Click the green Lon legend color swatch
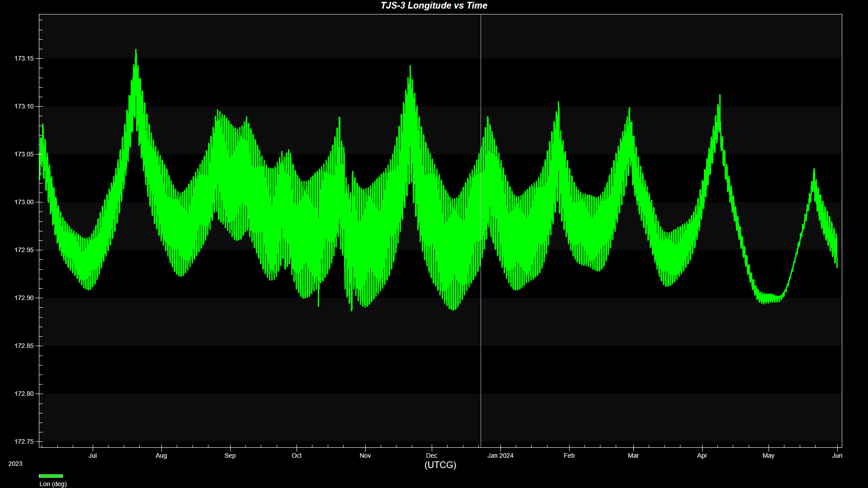 [51, 476]
